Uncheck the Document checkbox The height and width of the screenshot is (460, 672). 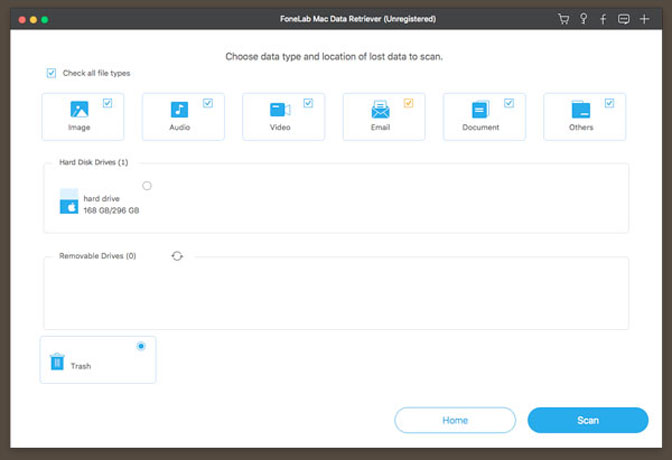click(509, 103)
